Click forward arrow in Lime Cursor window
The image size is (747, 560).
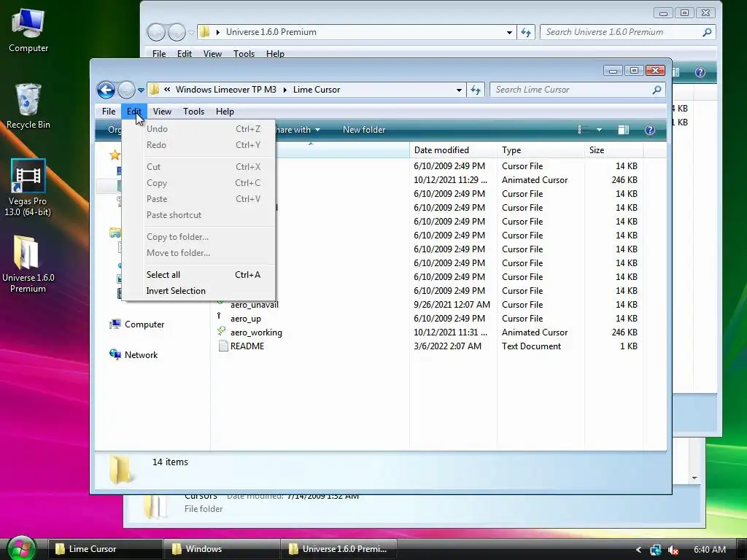tap(126, 90)
